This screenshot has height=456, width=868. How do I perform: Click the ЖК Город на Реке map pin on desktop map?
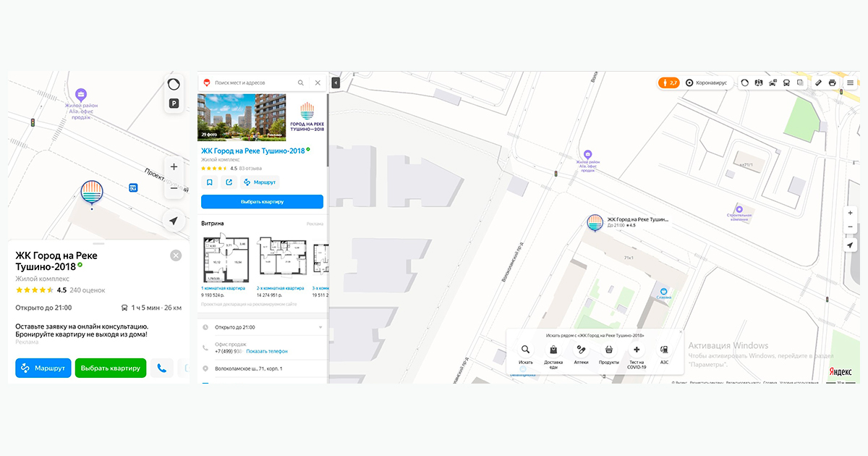595,223
